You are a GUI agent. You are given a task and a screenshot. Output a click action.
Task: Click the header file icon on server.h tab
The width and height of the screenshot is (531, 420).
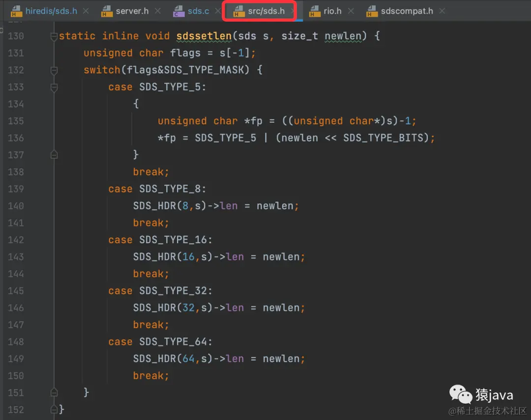pos(107,11)
